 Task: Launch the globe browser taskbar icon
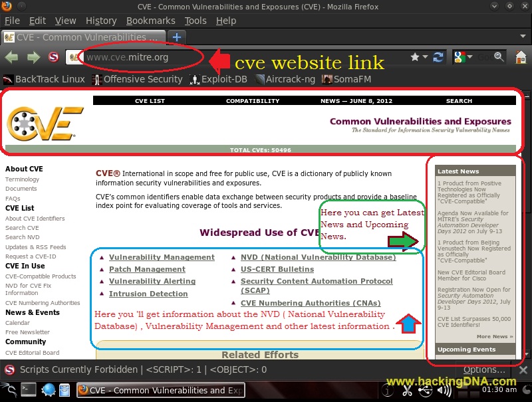pos(48,390)
